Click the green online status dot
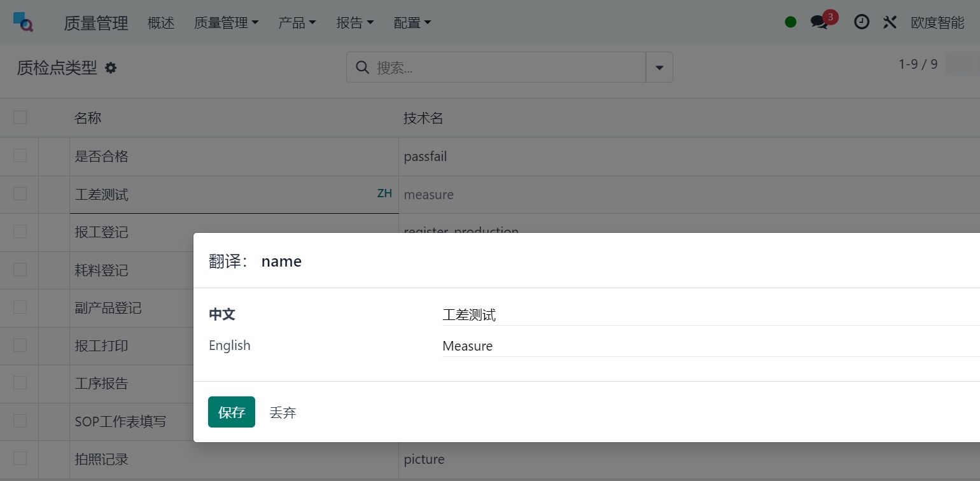Screen dimensions: 980x481 coord(790,22)
